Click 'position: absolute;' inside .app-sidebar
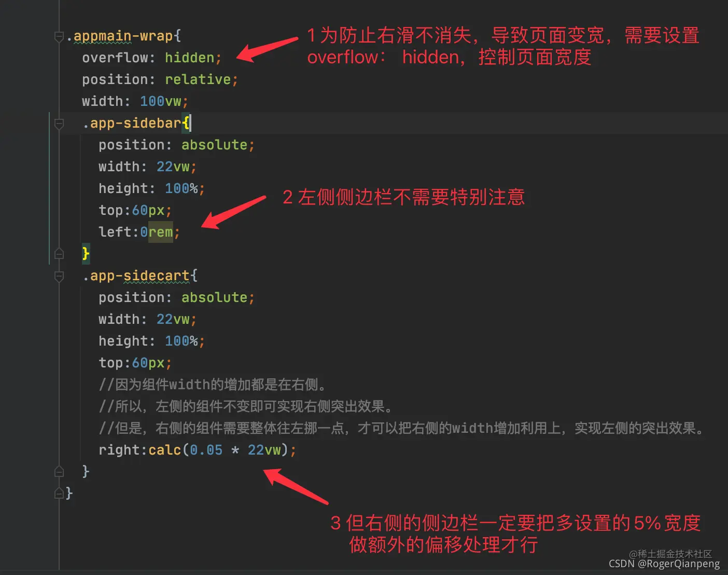The width and height of the screenshot is (728, 575). pos(176,145)
